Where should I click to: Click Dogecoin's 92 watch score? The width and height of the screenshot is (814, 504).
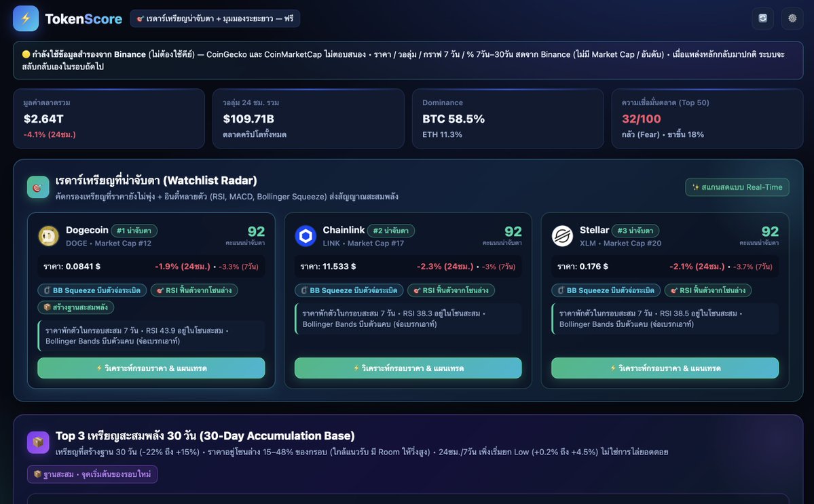tap(256, 231)
